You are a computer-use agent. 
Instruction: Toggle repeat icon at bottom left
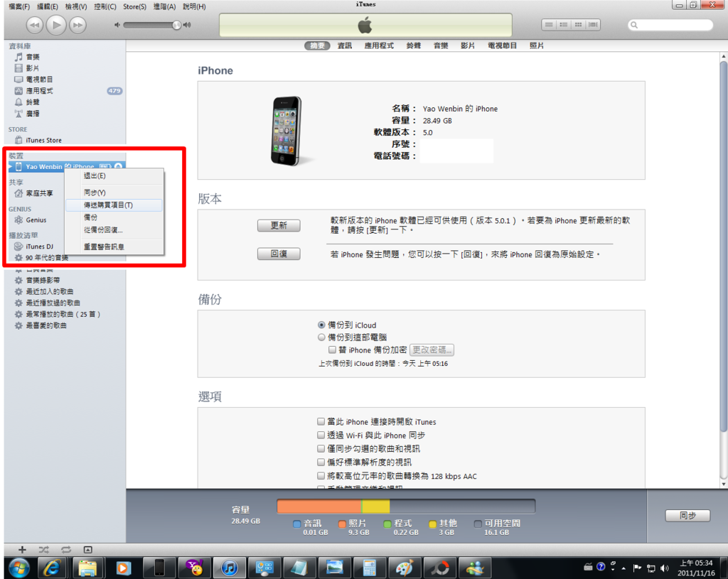click(x=66, y=550)
